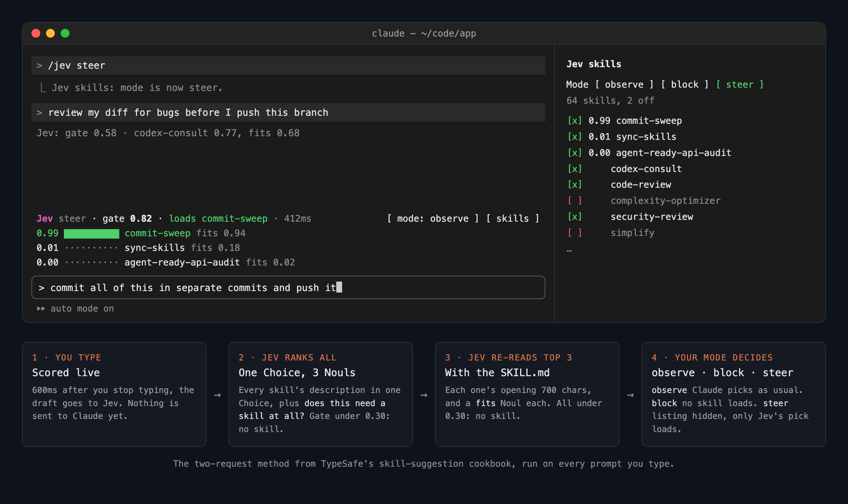This screenshot has width=848, height=504.
Task: Click 'Jev skills: mode is now steer.' output
Action: click(x=137, y=88)
